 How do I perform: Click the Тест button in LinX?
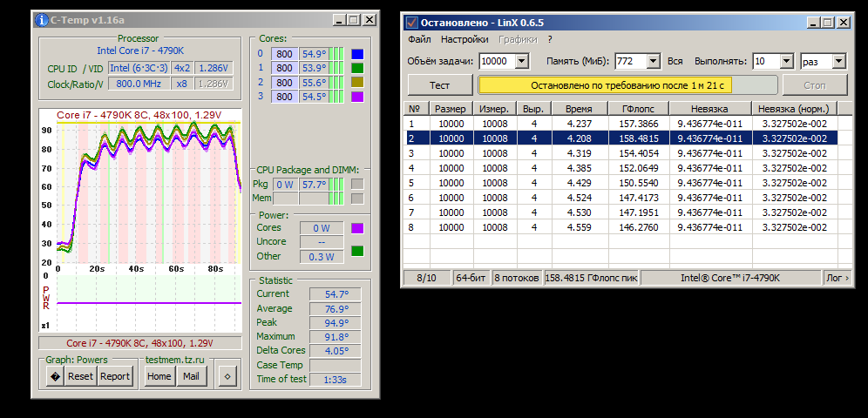pos(439,85)
